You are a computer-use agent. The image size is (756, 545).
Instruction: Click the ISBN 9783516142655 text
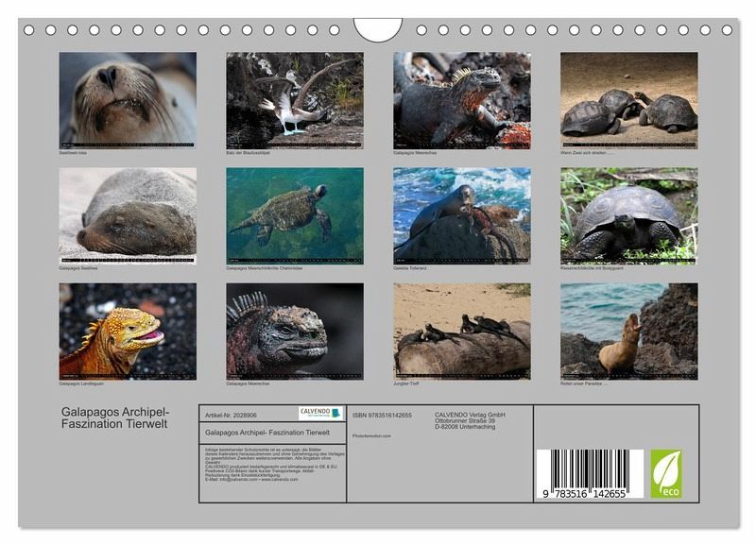point(382,415)
